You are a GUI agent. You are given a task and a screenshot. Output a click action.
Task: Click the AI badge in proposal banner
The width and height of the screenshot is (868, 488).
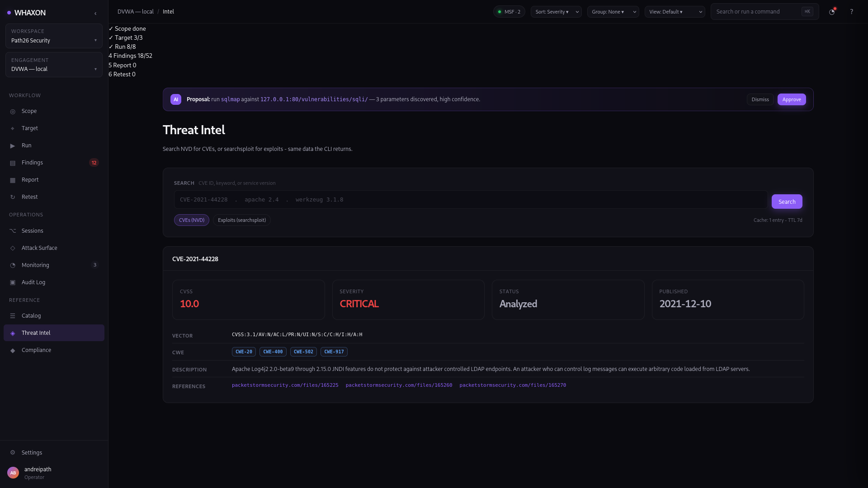tap(176, 99)
